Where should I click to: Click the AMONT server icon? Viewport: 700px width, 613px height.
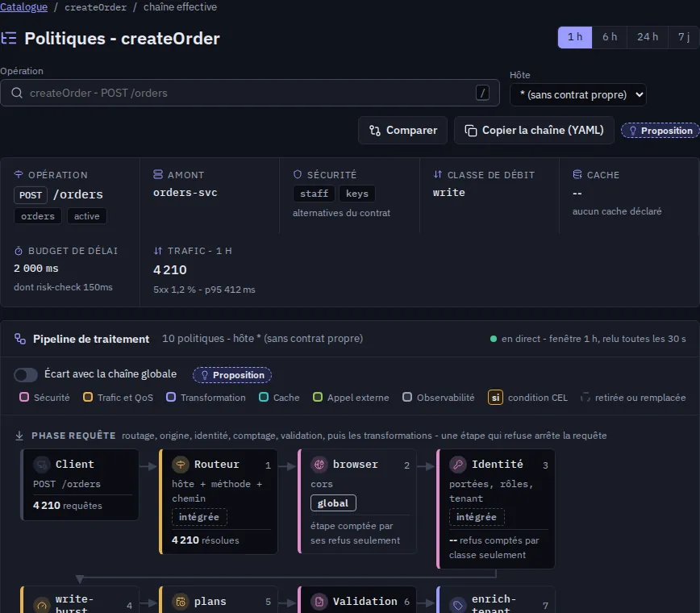157,174
